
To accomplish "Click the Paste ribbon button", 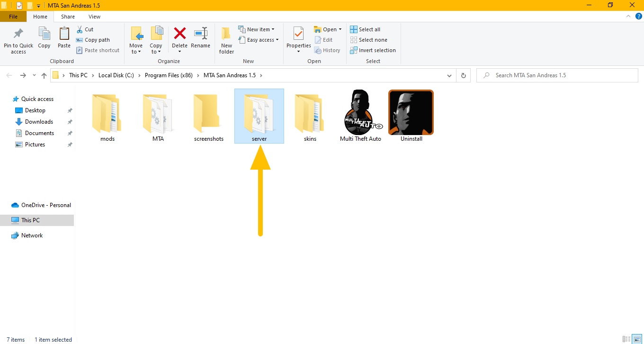I will 64,38.
